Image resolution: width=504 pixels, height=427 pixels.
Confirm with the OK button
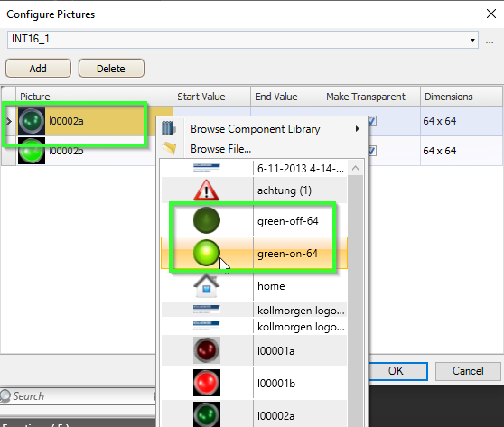coord(397,371)
